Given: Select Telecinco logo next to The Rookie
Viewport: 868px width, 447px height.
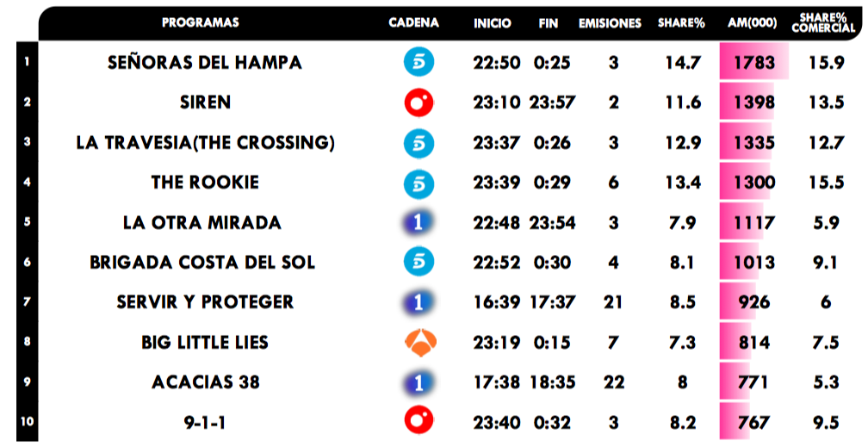Looking at the screenshot, I should click(x=418, y=183).
